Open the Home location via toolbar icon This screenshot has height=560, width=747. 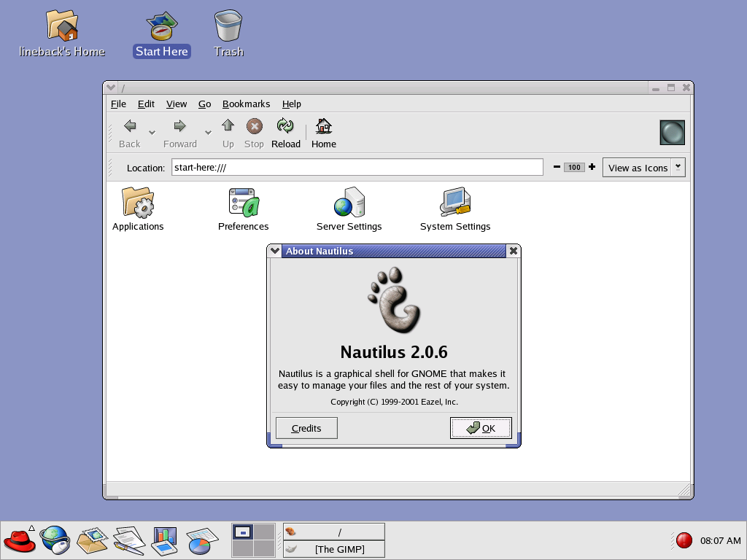pyautogui.click(x=323, y=133)
